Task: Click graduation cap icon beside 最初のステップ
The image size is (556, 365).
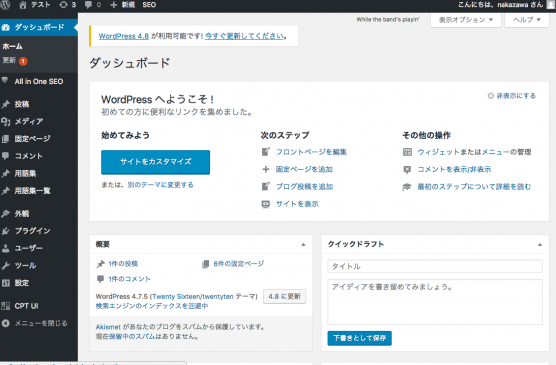Action: click(x=407, y=187)
